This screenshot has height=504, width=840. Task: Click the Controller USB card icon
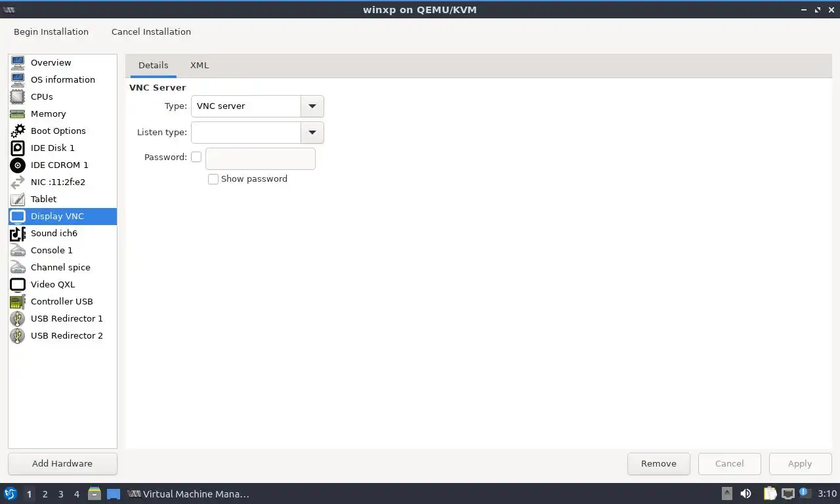click(18, 301)
